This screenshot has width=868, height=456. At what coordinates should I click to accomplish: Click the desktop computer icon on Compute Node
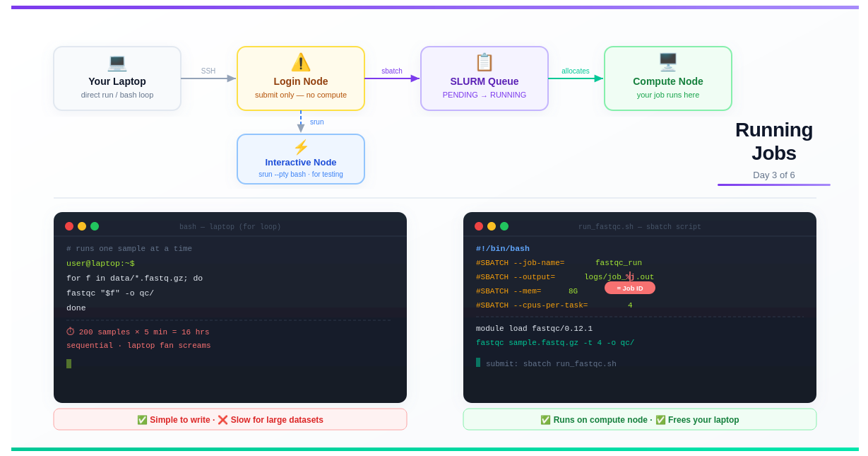point(668,62)
